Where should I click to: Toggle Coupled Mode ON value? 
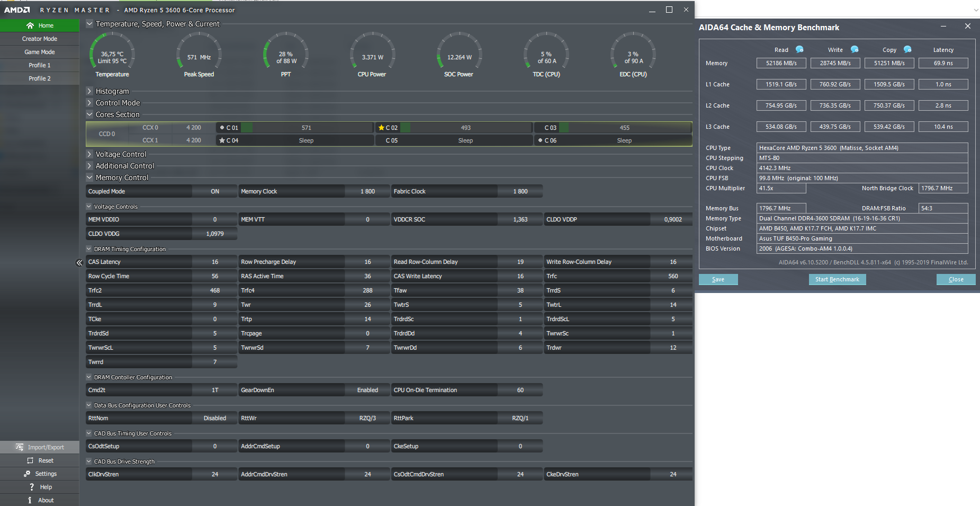pyautogui.click(x=215, y=191)
